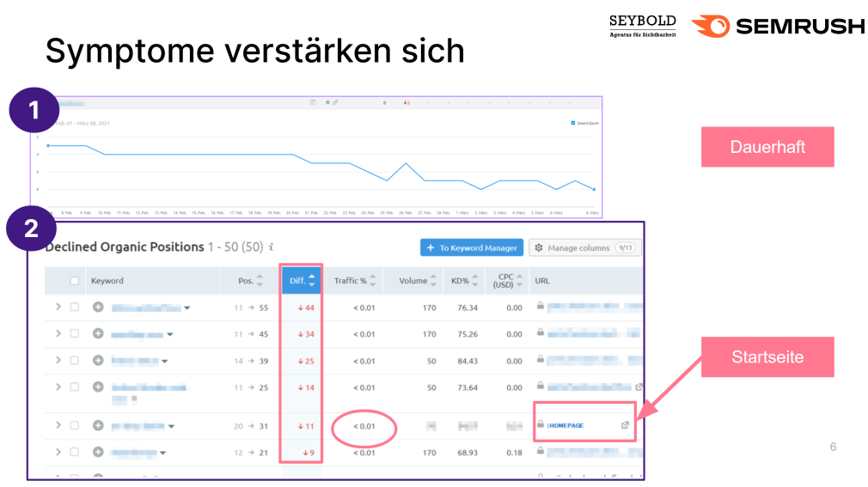The height and width of the screenshot is (487, 868).
Task: Click the last data point on the chart line
Action: pos(594,189)
